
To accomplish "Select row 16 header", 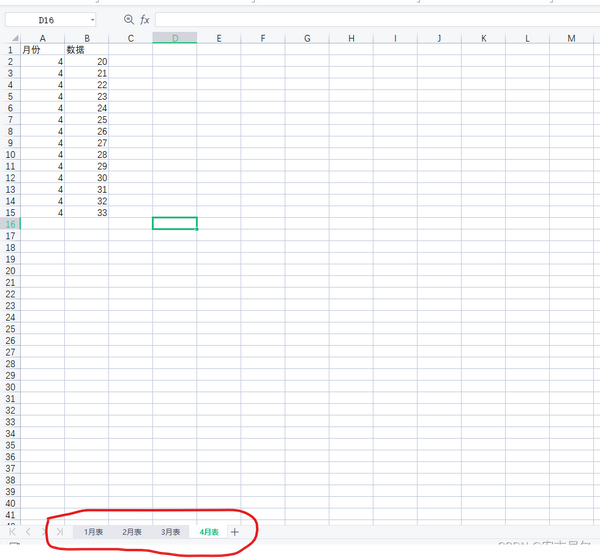I will (x=10, y=224).
